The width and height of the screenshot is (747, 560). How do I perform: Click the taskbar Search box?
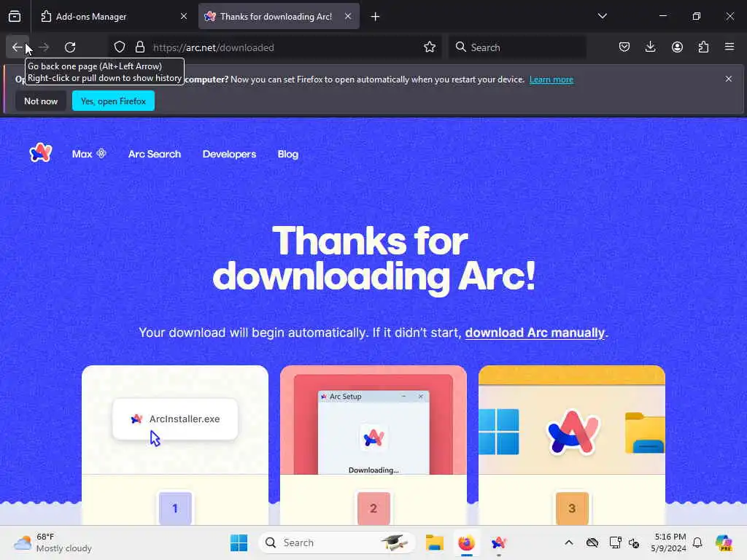[x=336, y=542]
